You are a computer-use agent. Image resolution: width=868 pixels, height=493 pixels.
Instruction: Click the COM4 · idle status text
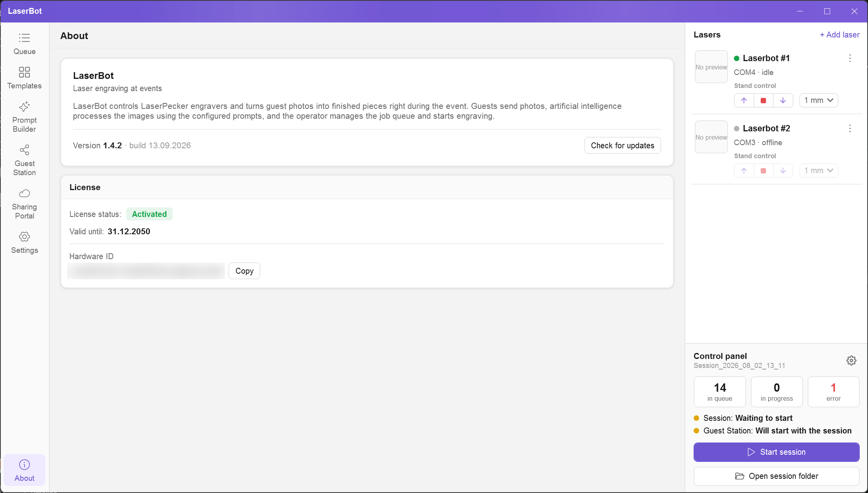(x=754, y=73)
